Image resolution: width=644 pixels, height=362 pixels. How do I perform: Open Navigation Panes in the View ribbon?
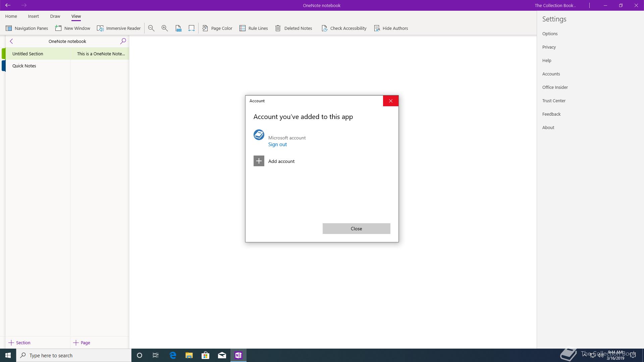27,28
